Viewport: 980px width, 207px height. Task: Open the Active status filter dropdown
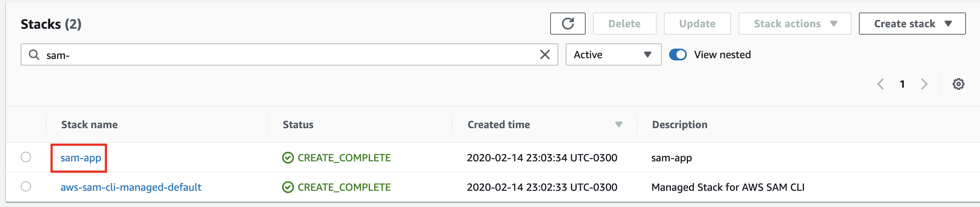[x=613, y=55]
